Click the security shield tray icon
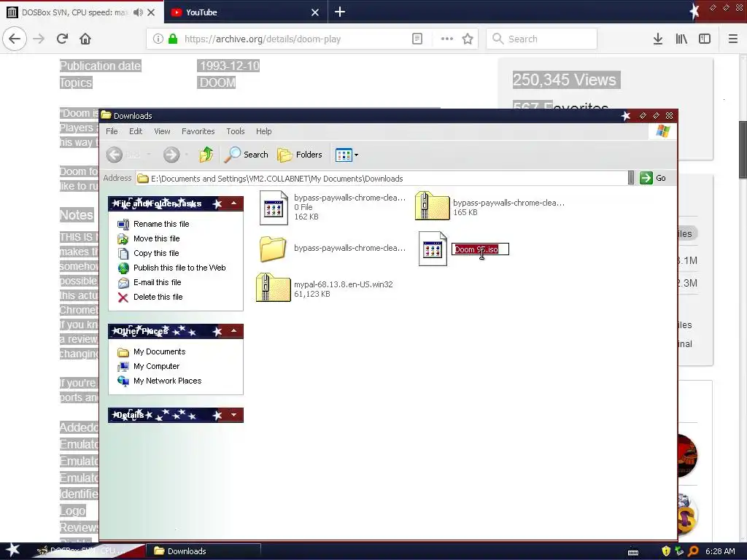Image resolution: width=747 pixels, height=560 pixels. click(x=666, y=551)
